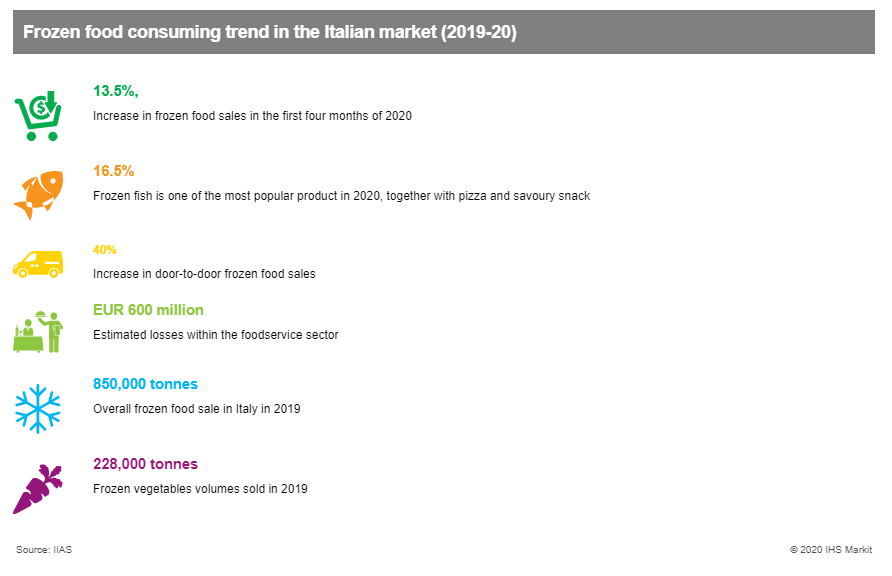Click the EUR 600 million heading
Viewport: 892px width, 576px height.
148,310
